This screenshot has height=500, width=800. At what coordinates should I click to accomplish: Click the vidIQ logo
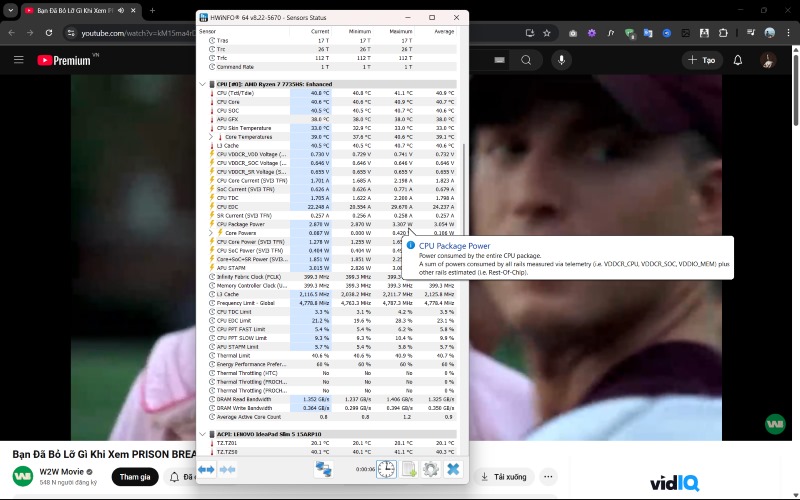click(x=674, y=483)
